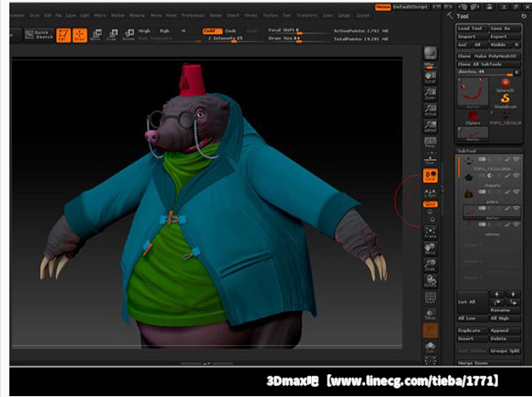Click the Scale view icon on right shelf
The image size is (532, 397).
(x=430, y=264)
